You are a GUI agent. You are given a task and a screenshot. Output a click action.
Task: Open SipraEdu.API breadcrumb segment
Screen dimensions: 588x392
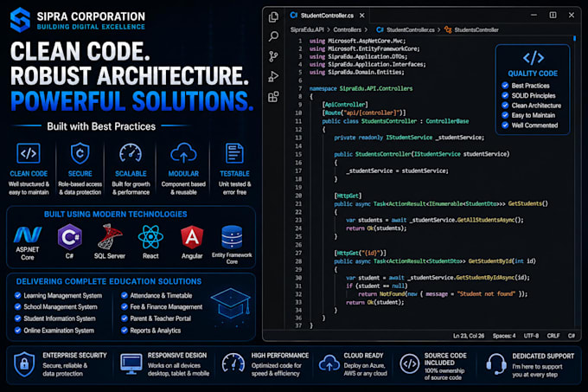[x=307, y=29]
